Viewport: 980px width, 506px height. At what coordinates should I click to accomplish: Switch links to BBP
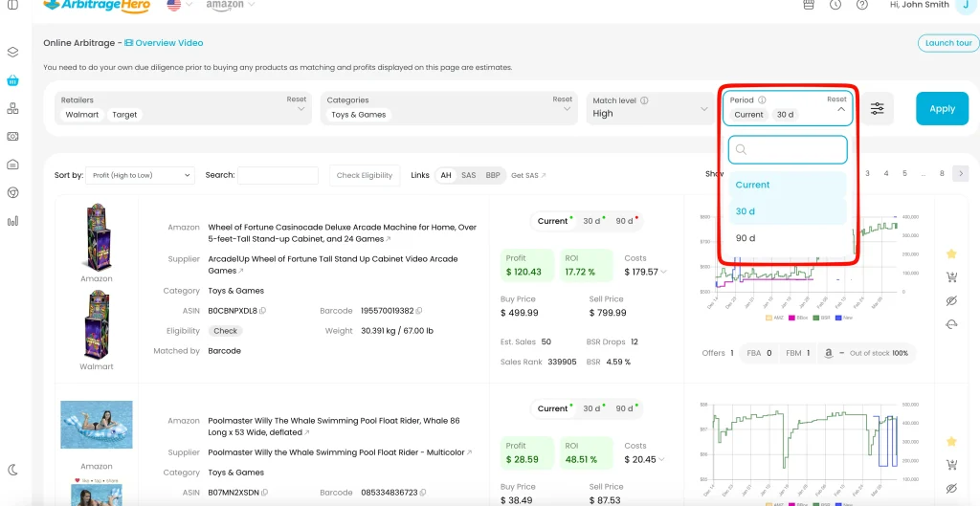click(493, 176)
